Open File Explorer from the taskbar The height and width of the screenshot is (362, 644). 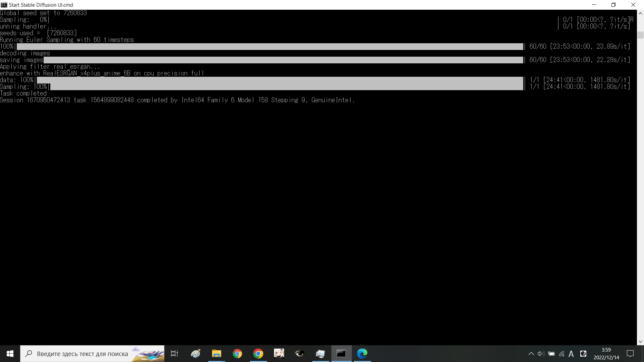[x=216, y=354]
